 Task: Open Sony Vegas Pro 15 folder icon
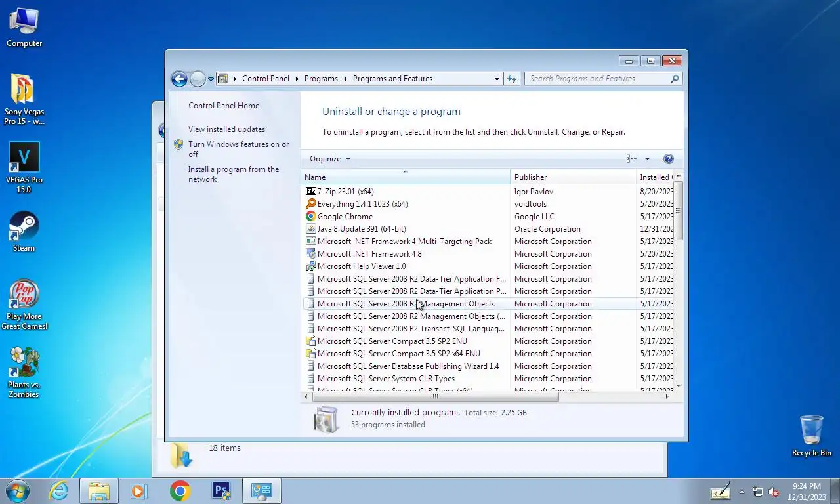pyautogui.click(x=24, y=99)
